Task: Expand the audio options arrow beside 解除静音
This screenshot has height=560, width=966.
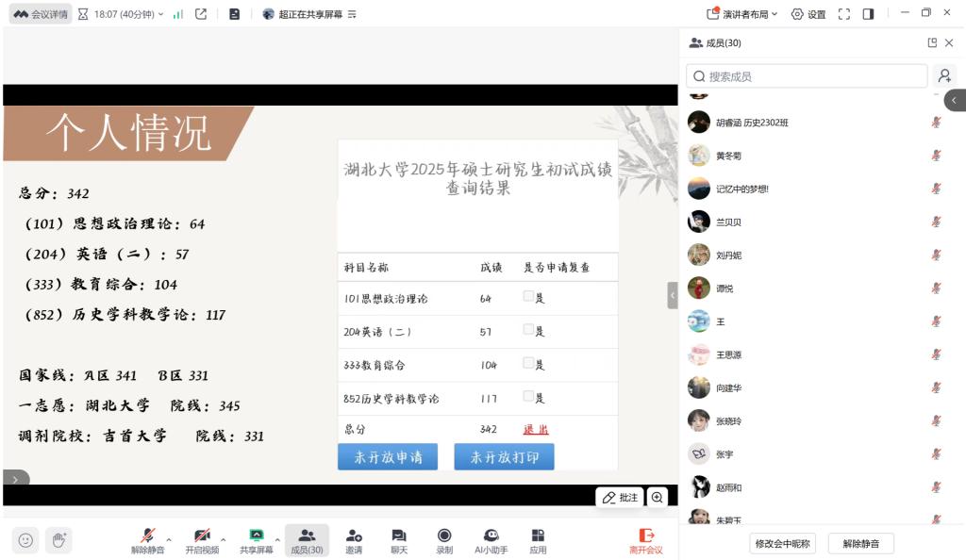Action: click(169, 540)
